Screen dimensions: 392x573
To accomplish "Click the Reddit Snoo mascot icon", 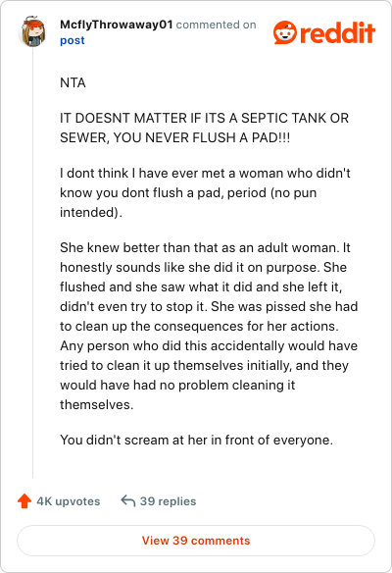I will pos(285,32).
